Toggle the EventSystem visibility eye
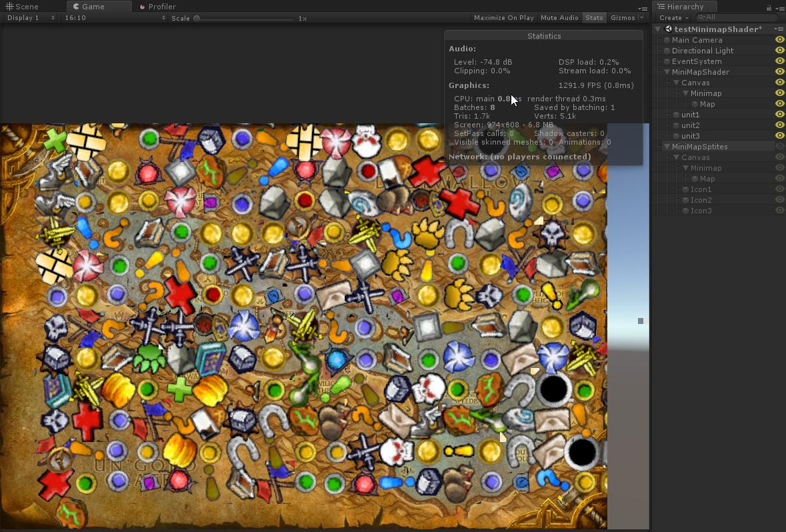 pyautogui.click(x=779, y=61)
